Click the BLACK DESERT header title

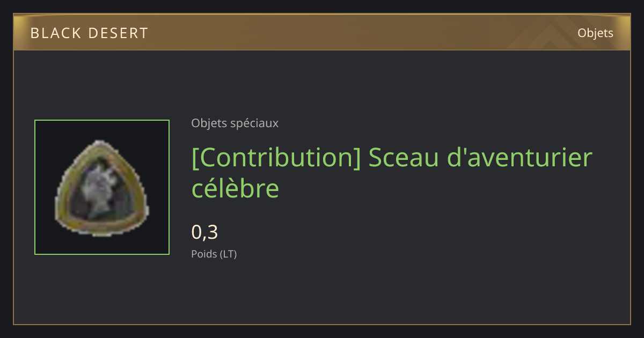pyautogui.click(x=89, y=33)
